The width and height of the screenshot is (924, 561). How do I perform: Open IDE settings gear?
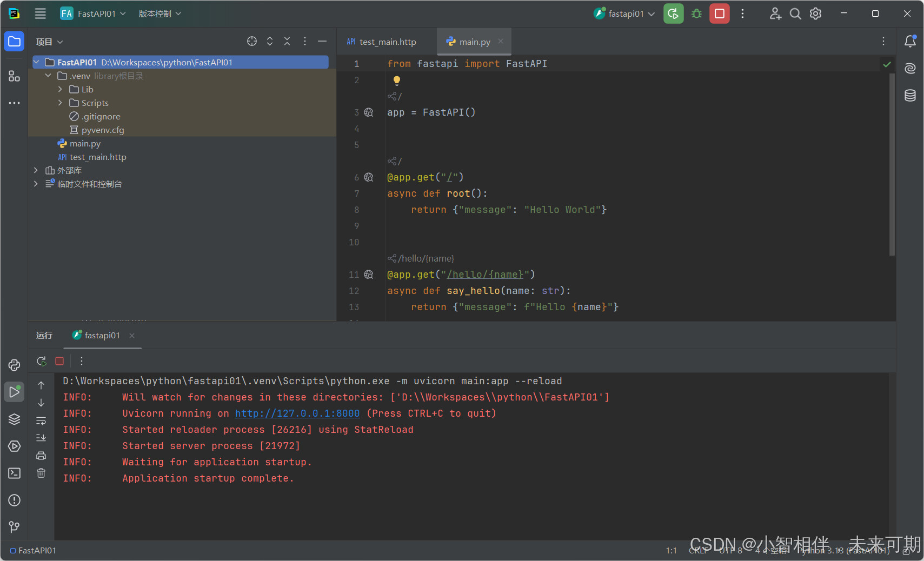[816, 14]
